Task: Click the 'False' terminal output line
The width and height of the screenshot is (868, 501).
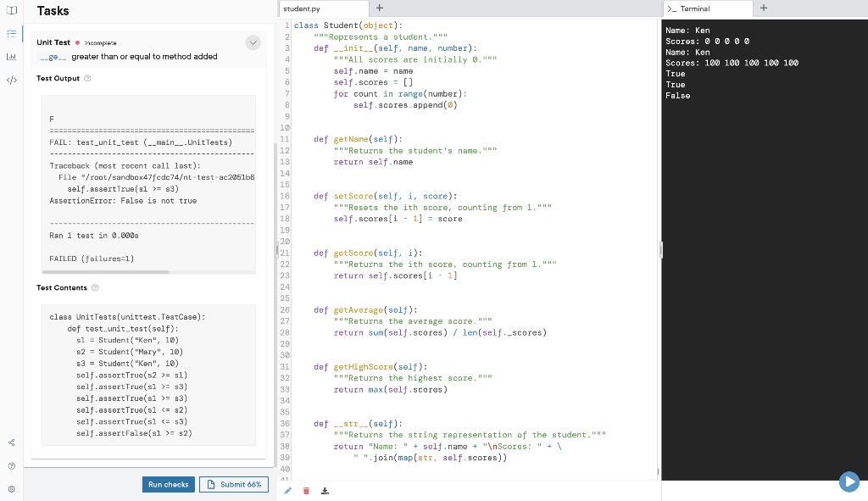Action: 677,96
